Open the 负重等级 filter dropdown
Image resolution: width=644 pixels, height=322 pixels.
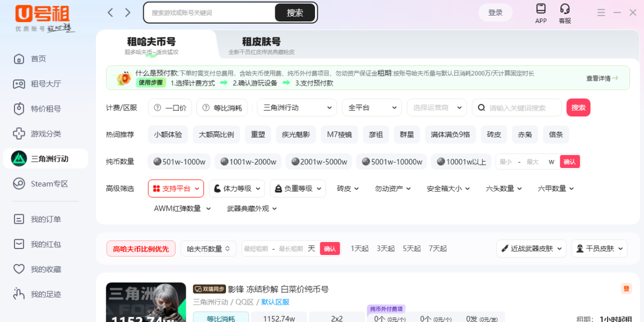click(298, 188)
